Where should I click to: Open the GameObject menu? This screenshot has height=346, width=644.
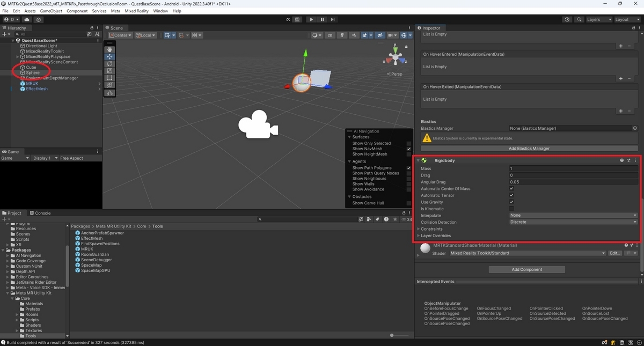[x=51, y=11]
